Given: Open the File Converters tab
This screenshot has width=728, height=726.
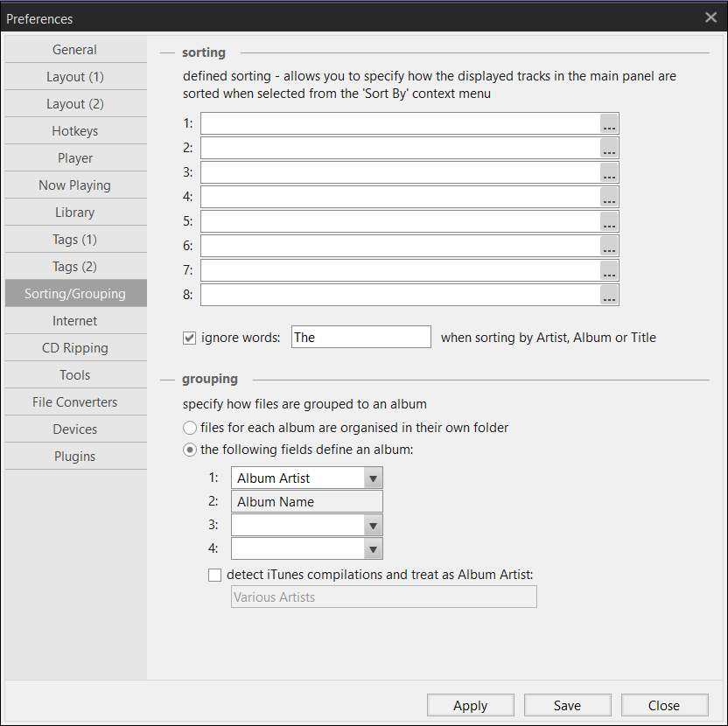Looking at the screenshot, I should (x=75, y=402).
